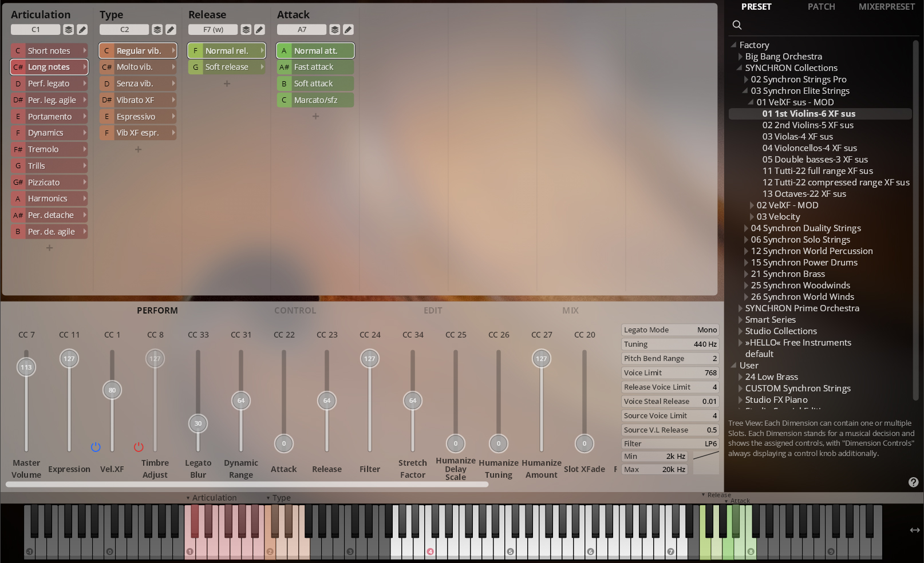The image size is (924, 563).
Task: Click the pencil edit icon beside Articulation C1
Action: tap(82, 30)
